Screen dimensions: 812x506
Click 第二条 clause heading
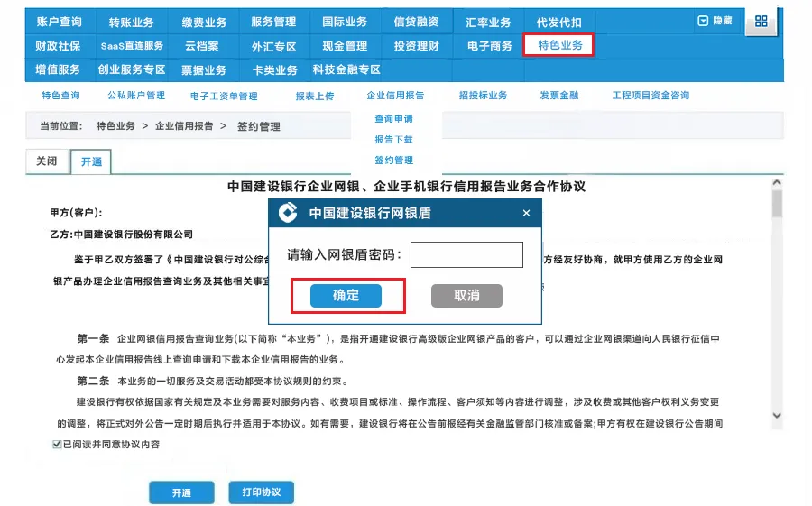click(x=93, y=382)
